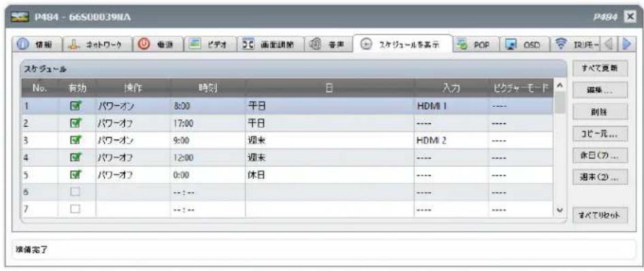Open the OSD tab

pos(526,44)
